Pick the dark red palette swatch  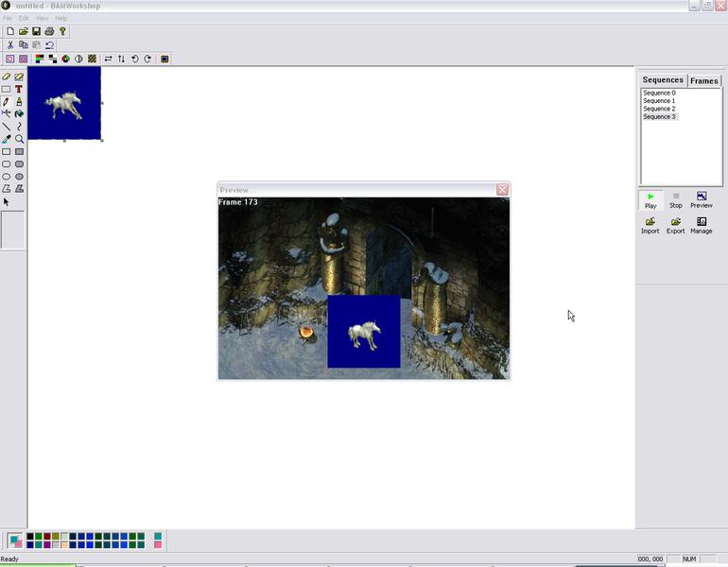(47, 537)
